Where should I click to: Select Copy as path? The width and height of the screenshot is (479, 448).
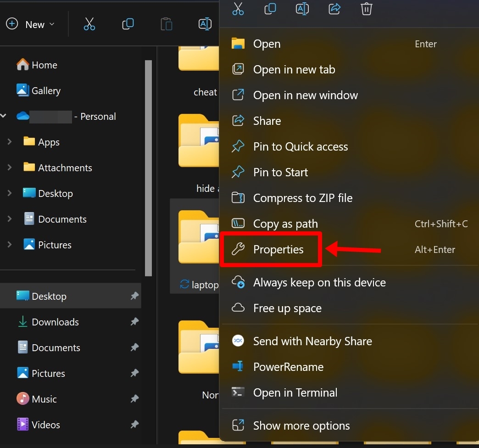coord(349,224)
